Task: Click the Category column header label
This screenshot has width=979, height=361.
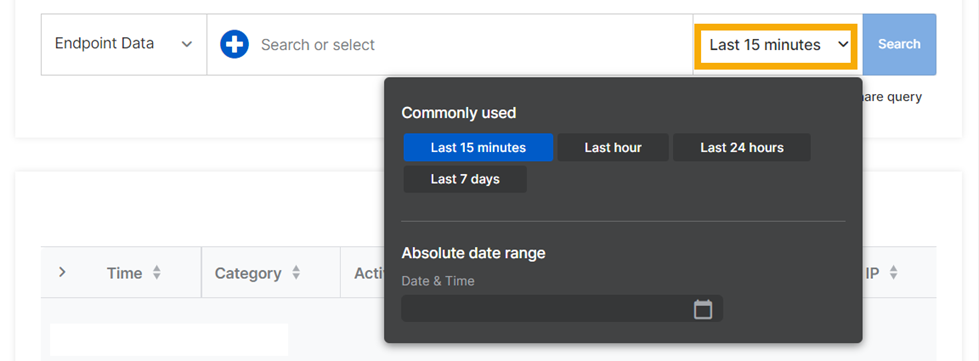Action: coord(248,273)
